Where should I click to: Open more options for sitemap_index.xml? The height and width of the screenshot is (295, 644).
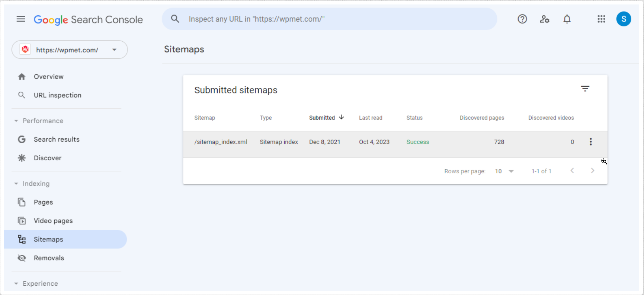(x=590, y=142)
